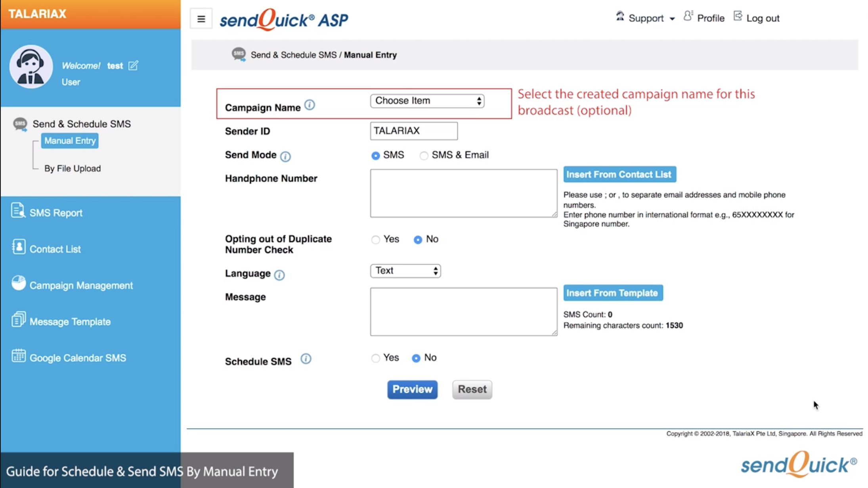Open Message Template menu item

[70, 322]
